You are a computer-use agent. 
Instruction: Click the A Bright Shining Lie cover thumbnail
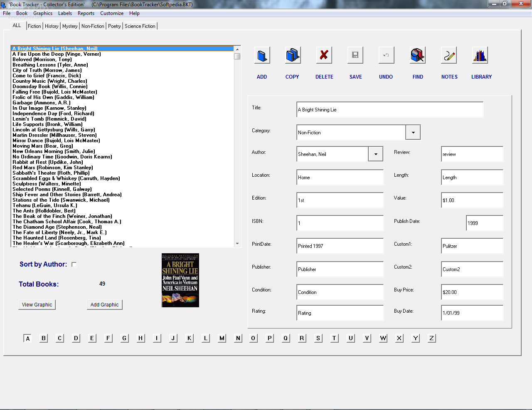point(180,280)
